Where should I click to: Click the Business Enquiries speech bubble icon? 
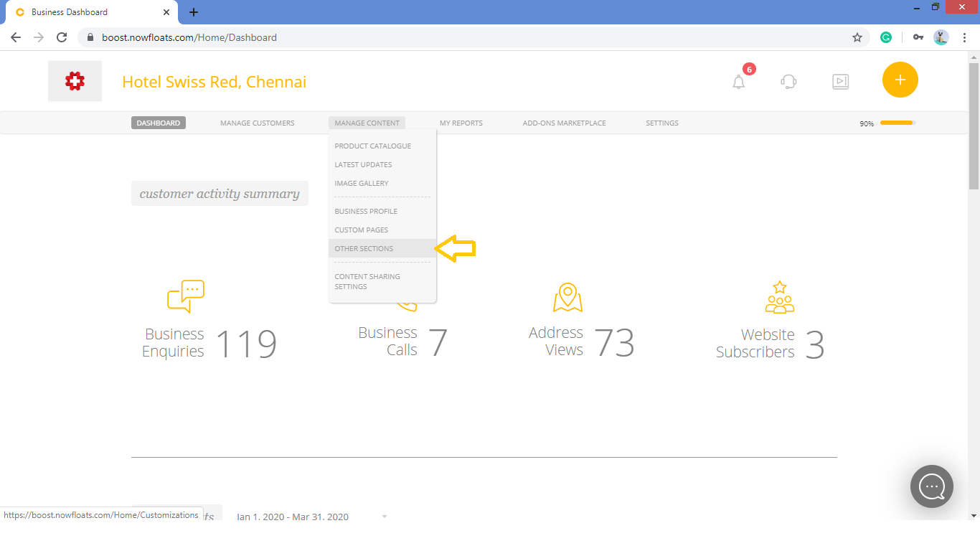pyautogui.click(x=186, y=294)
